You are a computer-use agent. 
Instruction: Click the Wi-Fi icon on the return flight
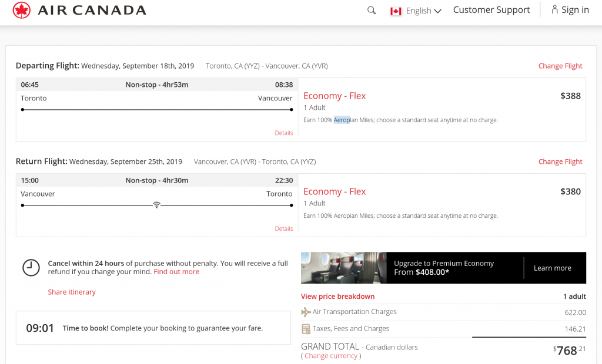click(x=156, y=205)
